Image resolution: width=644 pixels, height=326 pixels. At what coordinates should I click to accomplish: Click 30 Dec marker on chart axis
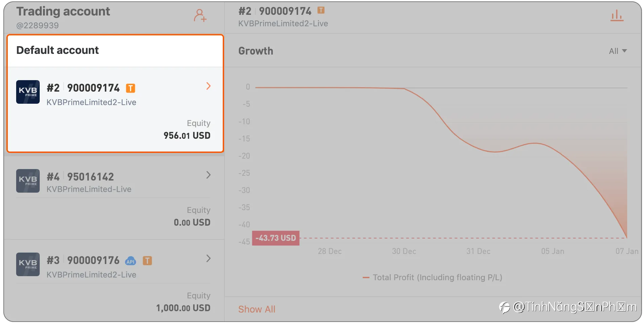[404, 251]
